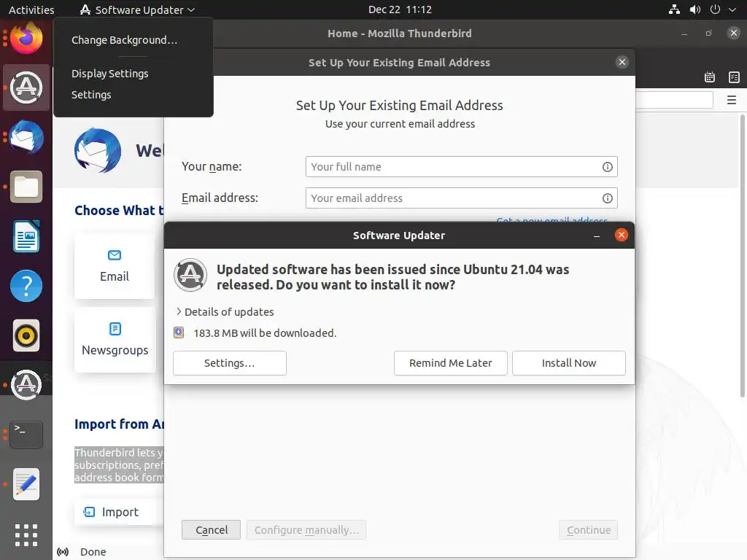Open the Text Editor dock icon
The image size is (747, 560).
[26, 484]
